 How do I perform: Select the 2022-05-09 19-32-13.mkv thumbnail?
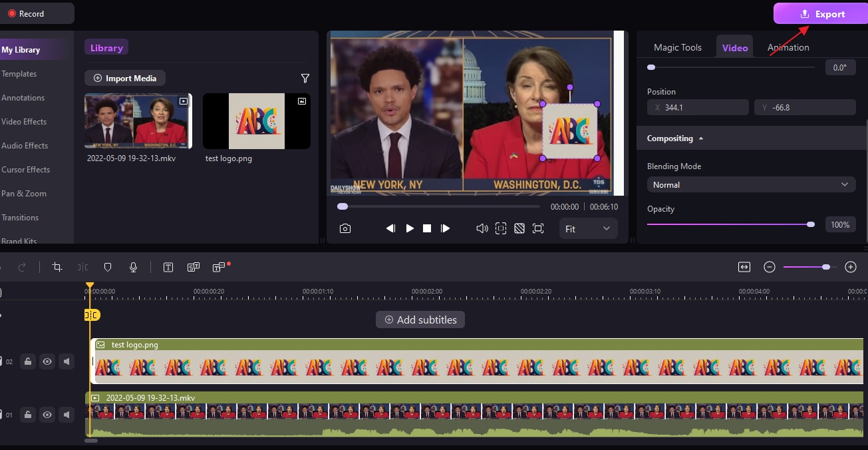point(138,120)
